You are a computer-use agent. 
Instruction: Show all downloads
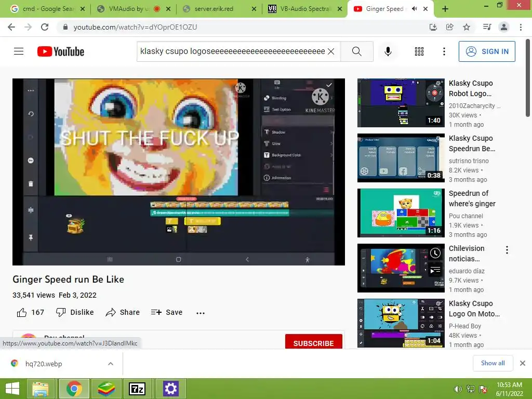click(x=493, y=363)
